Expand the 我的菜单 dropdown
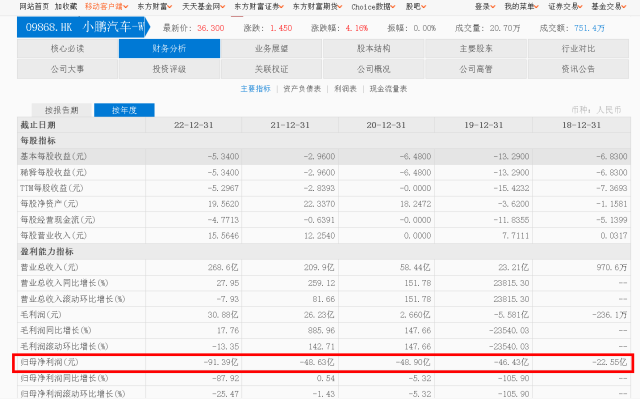 click(522, 7)
